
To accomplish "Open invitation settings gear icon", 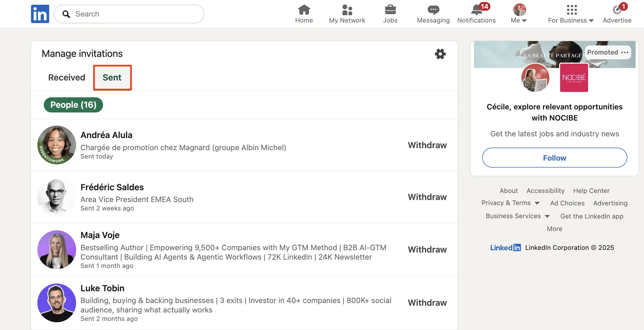I will tap(440, 54).
